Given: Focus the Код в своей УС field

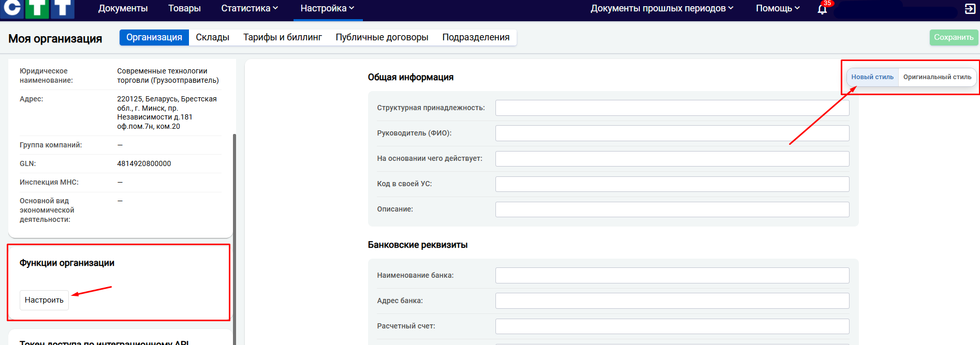Looking at the screenshot, I should point(672,184).
